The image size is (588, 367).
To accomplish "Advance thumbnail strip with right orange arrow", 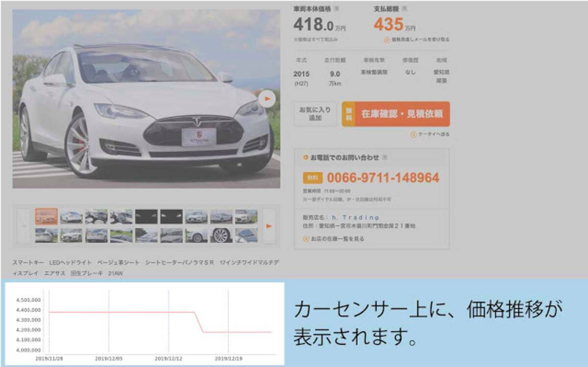I will click(x=269, y=226).
